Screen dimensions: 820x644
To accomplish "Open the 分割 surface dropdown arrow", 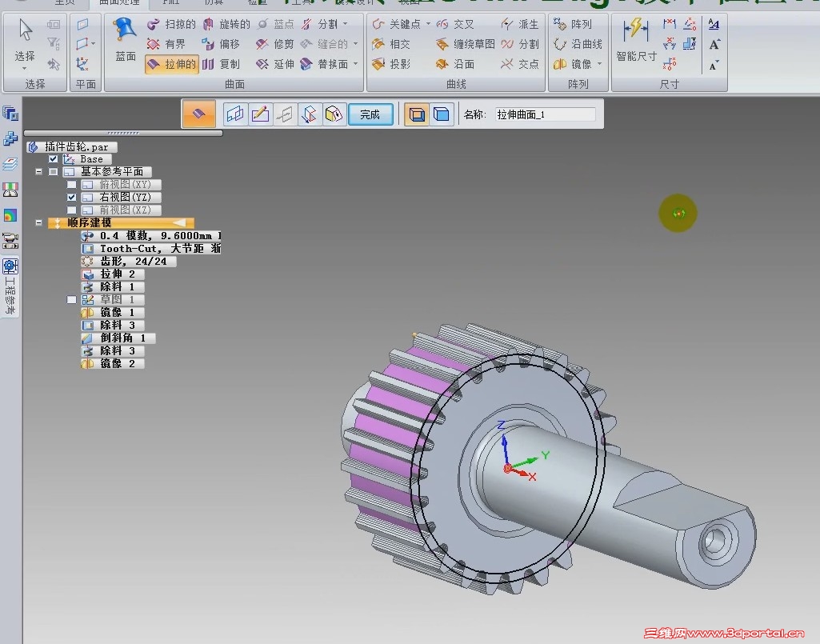I will tap(345, 24).
